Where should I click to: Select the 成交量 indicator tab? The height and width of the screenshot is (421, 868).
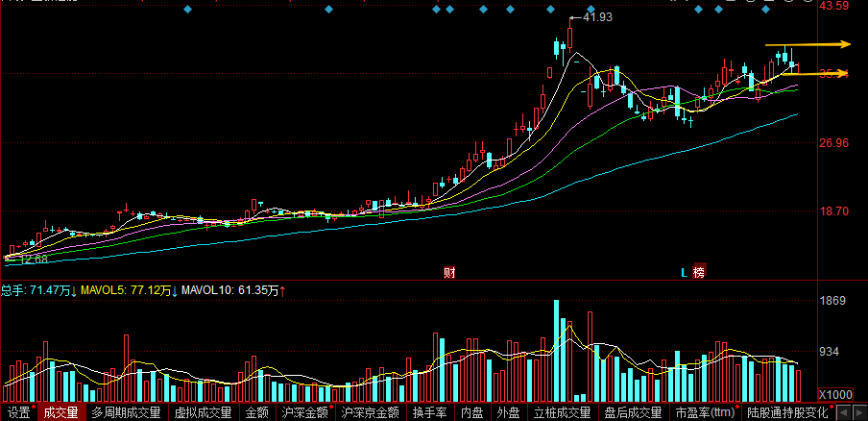[x=60, y=412]
